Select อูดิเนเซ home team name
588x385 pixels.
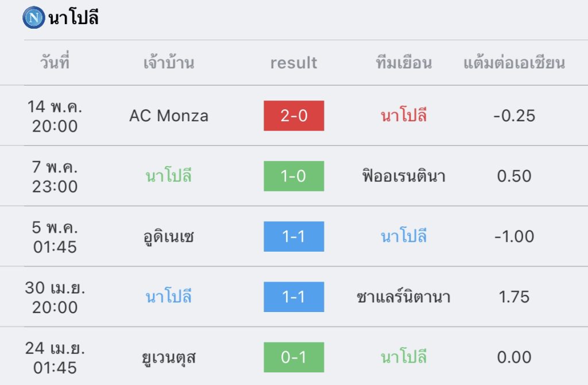pos(169,237)
